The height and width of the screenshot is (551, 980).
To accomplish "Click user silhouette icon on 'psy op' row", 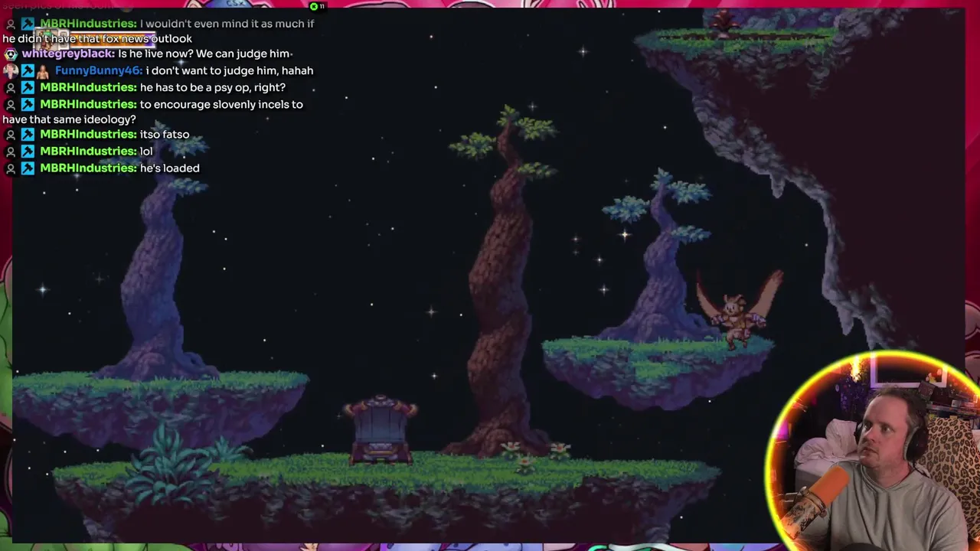I will coord(10,88).
